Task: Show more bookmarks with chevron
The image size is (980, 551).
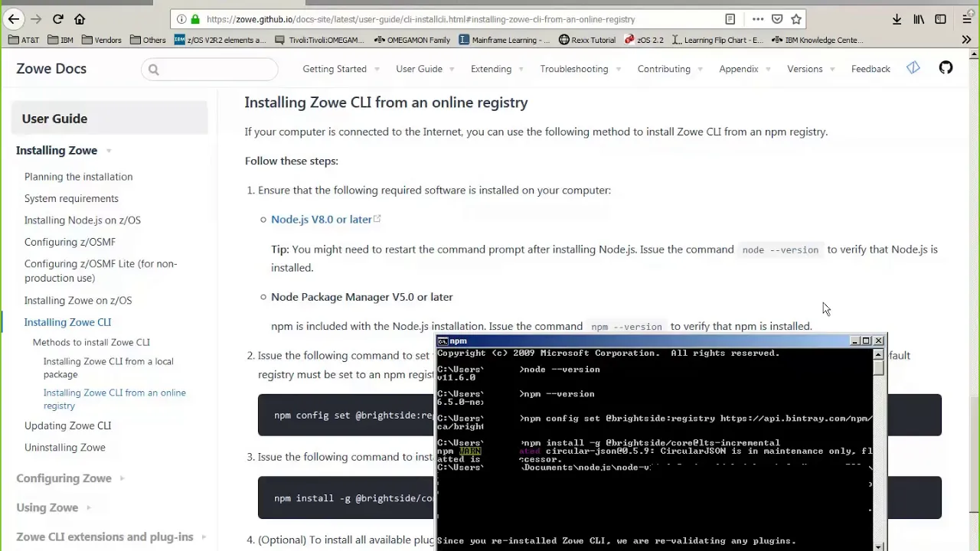Action: click(x=966, y=40)
